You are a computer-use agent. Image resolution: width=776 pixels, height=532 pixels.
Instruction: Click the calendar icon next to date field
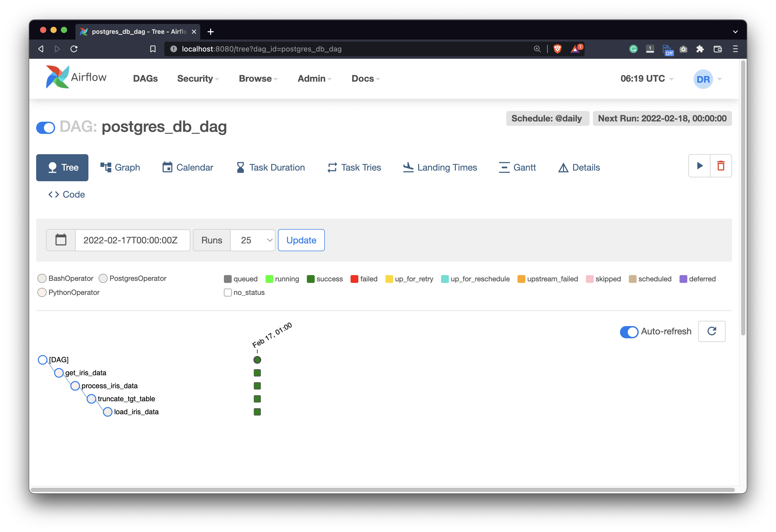61,240
